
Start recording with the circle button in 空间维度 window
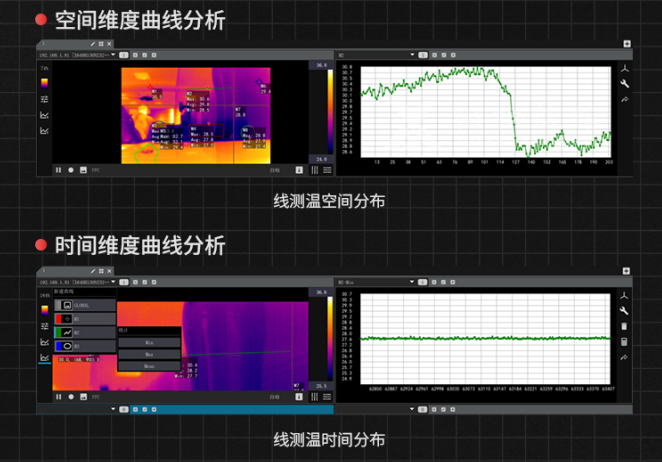(x=71, y=170)
